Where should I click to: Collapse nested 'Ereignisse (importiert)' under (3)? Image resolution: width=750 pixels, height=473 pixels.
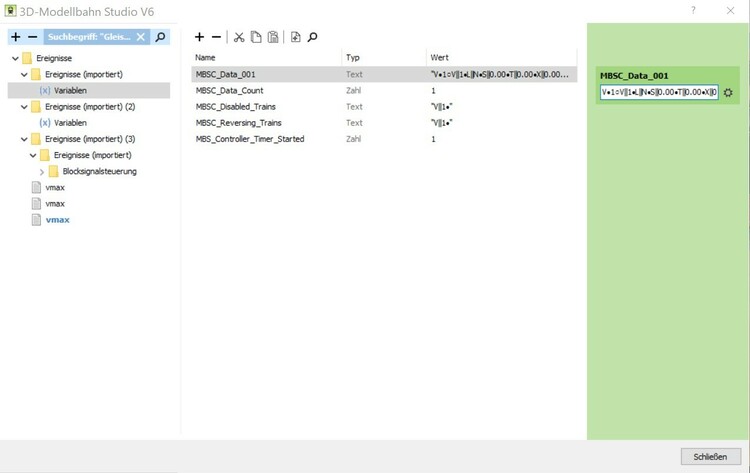click(x=33, y=155)
